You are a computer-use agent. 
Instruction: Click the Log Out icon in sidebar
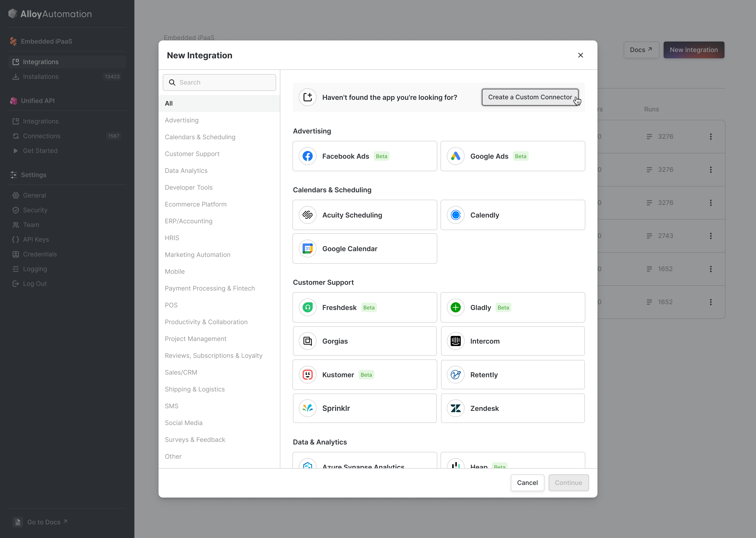[15, 283]
